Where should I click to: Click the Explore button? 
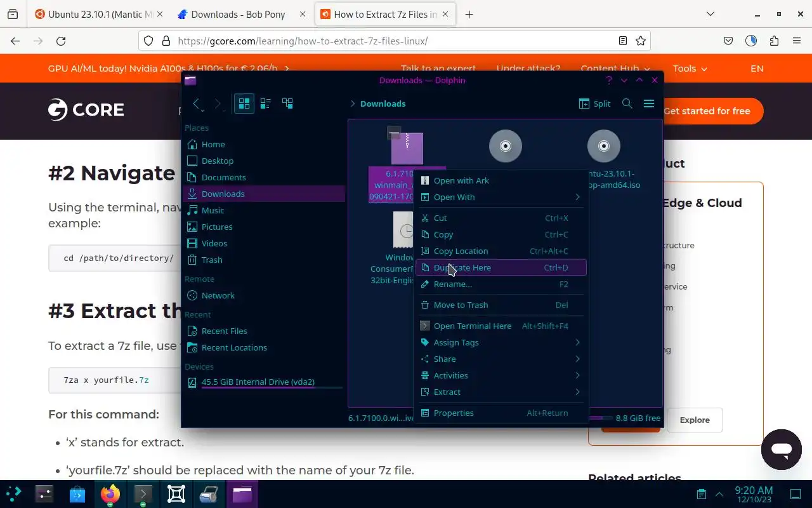(x=695, y=420)
